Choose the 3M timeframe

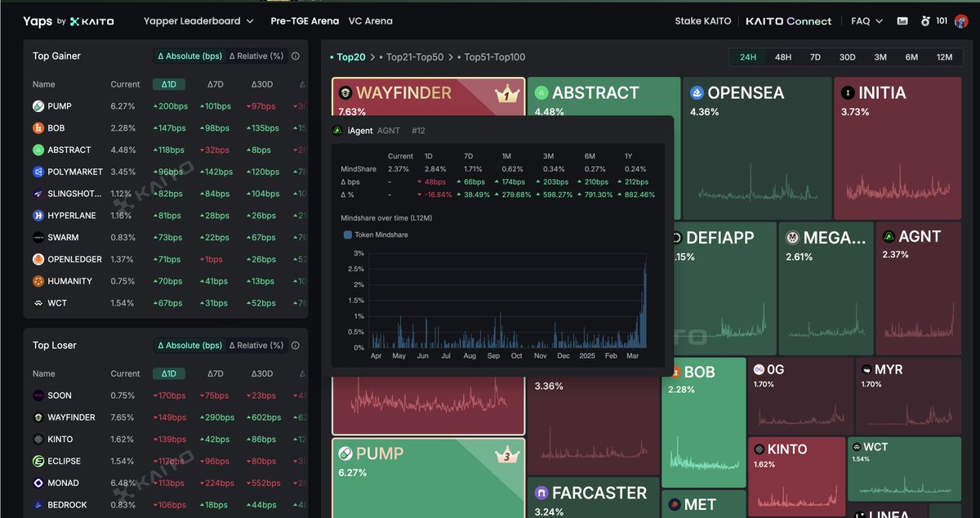[880, 57]
